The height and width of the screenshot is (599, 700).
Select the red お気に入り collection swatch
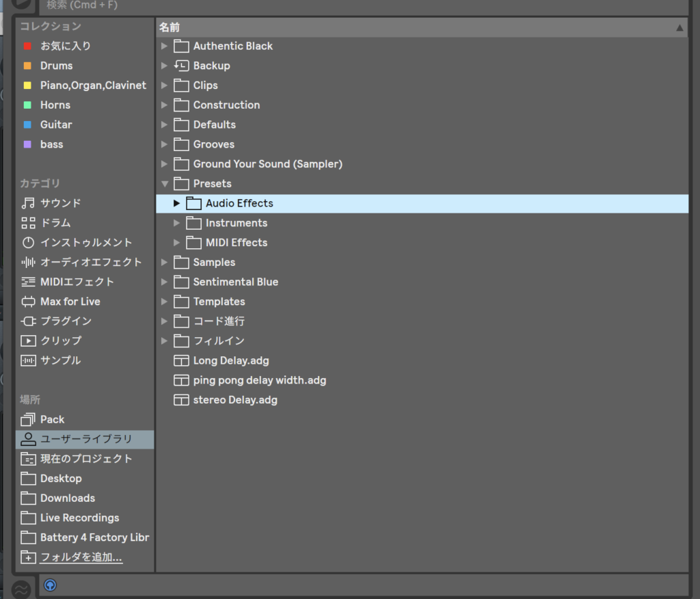tap(27, 46)
